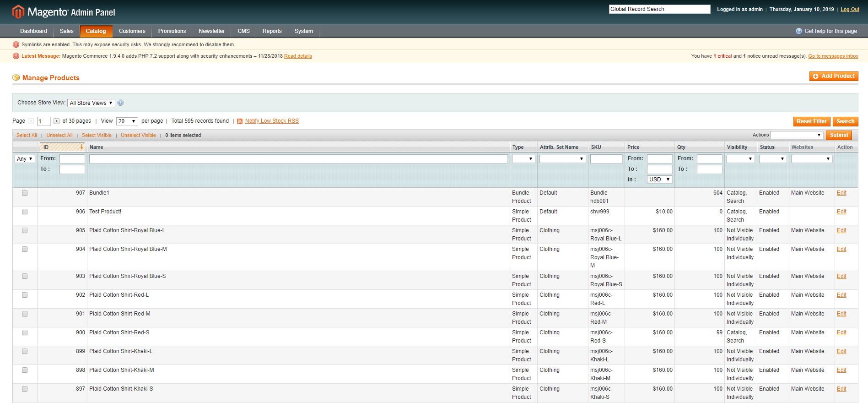This screenshot has width=868, height=403.
Task: Go to next page using arrow icon
Action: [56, 121]
